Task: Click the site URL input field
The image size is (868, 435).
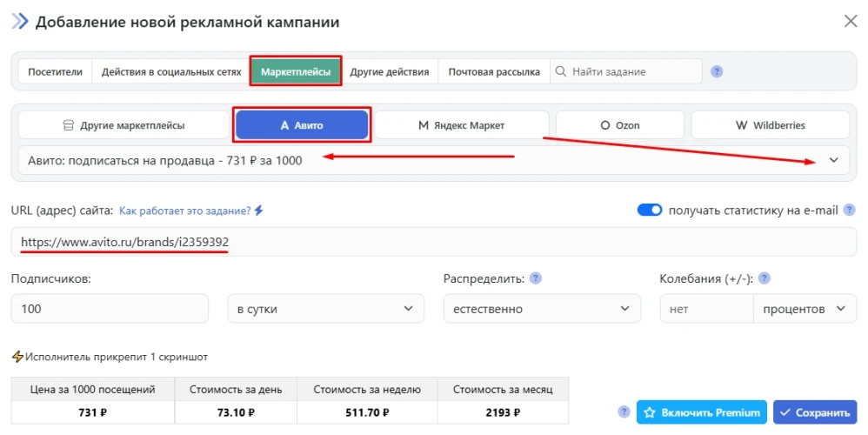Action: pyautogui.click(x=433, y=242)
